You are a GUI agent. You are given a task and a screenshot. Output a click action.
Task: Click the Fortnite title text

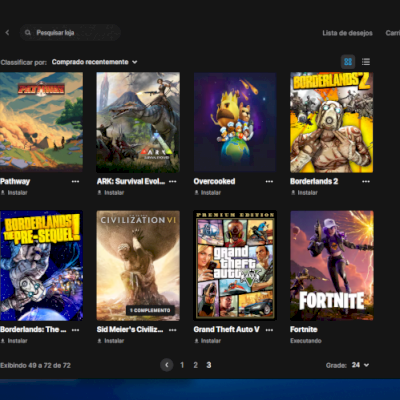304,329
